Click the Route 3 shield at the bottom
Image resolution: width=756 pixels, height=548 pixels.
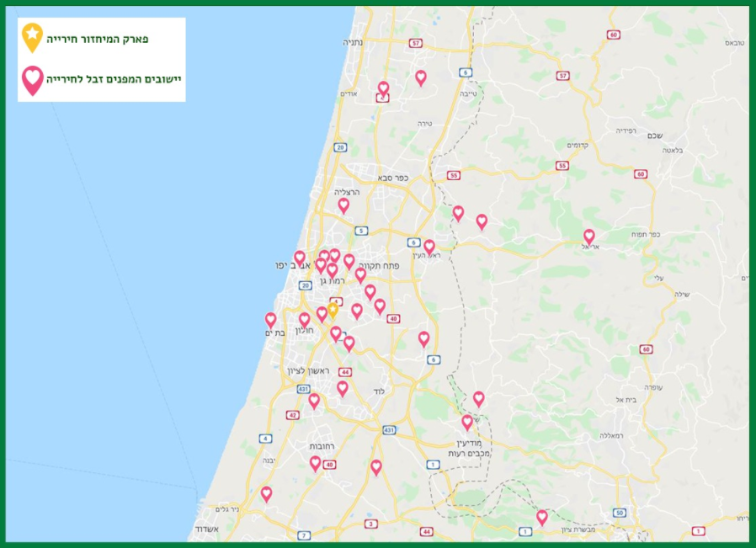point(370,524)
